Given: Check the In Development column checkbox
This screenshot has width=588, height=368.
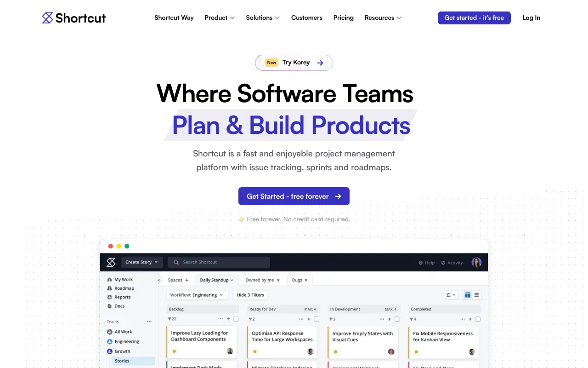Looking at the screenshot, I should click(397, 319).
